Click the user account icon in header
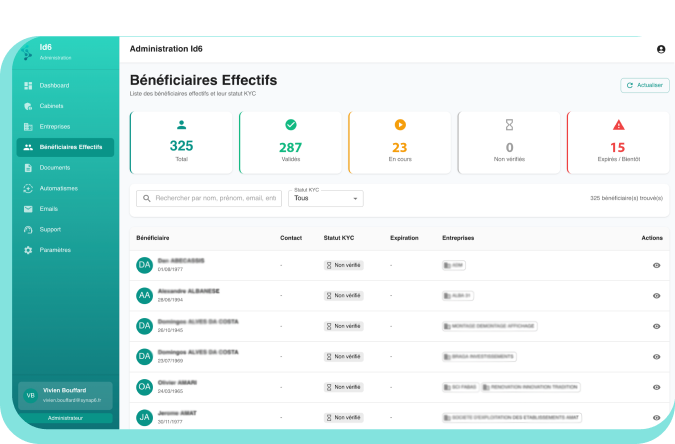The height and width of the screenshot is (444, 675). point(661,49)
